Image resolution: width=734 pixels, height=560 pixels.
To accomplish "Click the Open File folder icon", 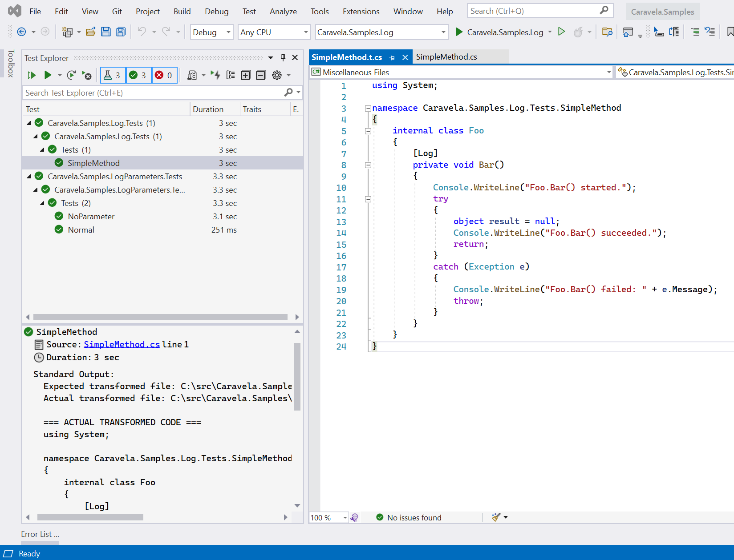I will tap(91, 32).
